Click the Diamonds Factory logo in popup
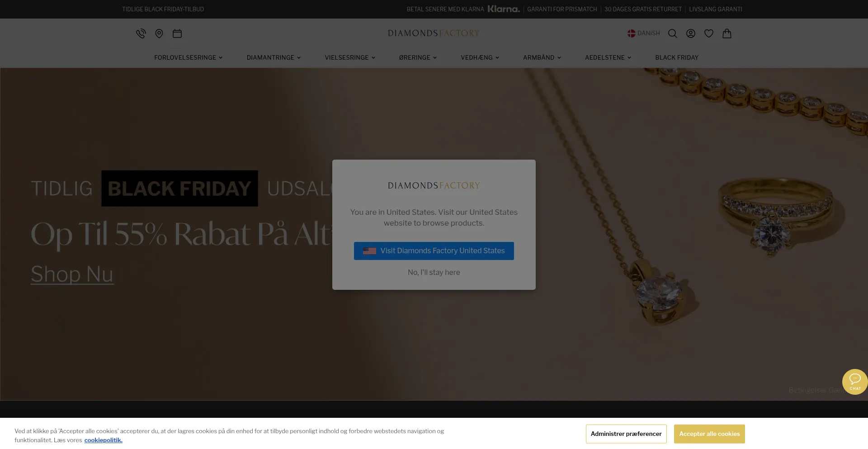 click(434, 185)
